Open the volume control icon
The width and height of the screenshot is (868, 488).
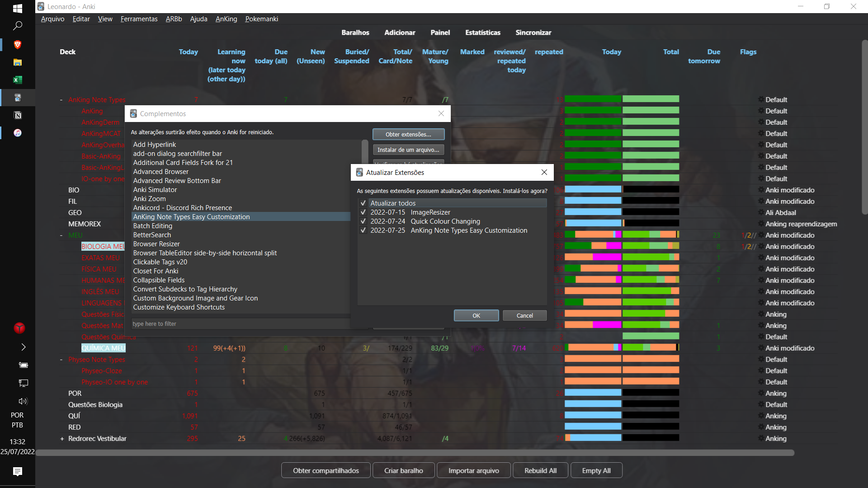tap(23, 401)
